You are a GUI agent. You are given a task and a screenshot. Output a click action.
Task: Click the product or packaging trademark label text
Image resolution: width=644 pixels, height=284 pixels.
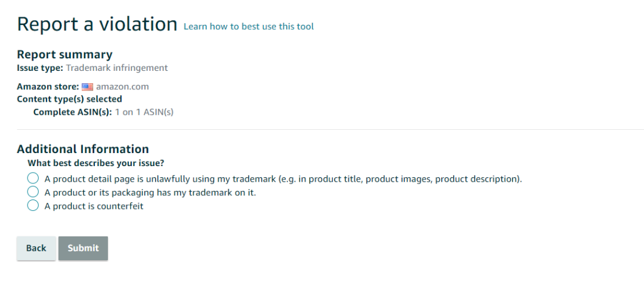tap(150, 192)
